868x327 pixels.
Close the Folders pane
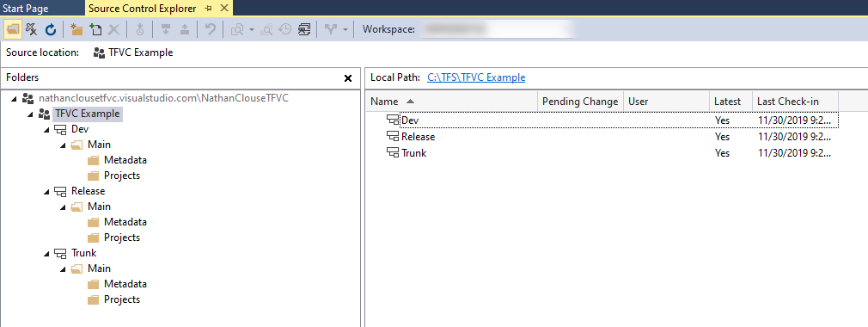[x=348, y=78]
